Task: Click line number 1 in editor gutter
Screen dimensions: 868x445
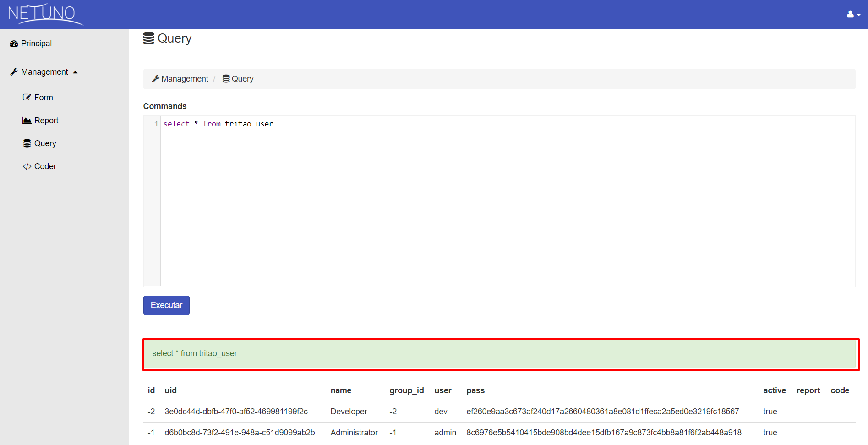Action: point(156,124)
